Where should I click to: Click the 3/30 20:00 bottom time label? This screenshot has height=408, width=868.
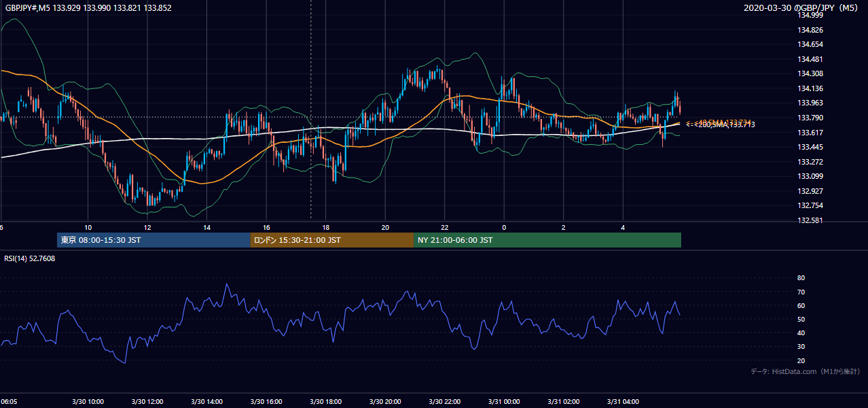(x=386, y=401)
